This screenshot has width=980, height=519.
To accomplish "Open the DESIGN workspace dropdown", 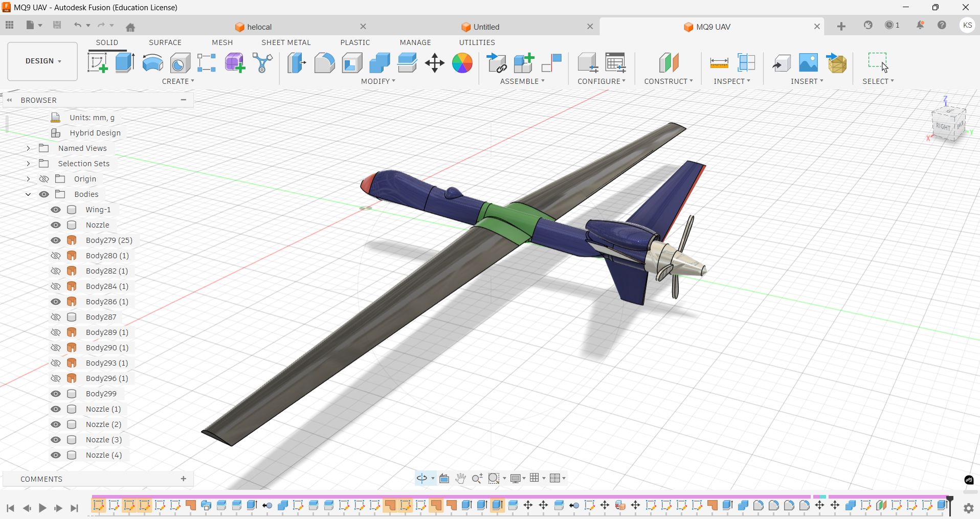I will point(43,61).
